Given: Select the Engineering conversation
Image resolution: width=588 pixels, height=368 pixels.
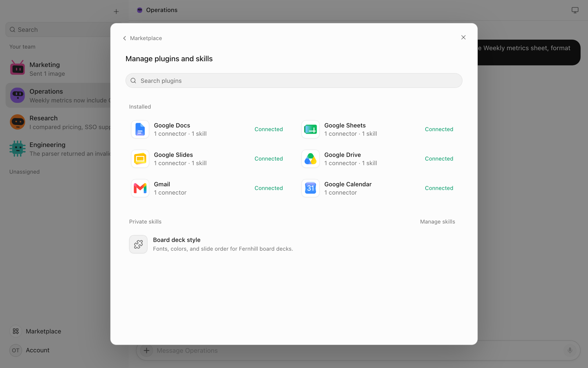Looking at the screenshot, I should coord(58,149).
